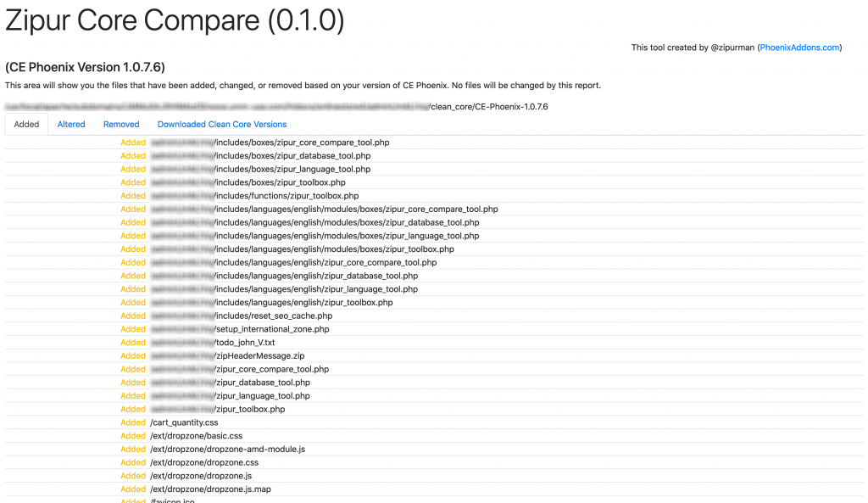
Task: Select the Added tab
Action: tap(26, 124)
